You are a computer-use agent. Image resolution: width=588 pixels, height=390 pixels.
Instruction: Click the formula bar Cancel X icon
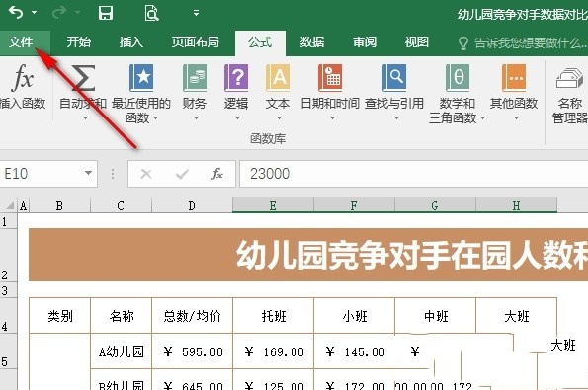[x=146, y=174]
